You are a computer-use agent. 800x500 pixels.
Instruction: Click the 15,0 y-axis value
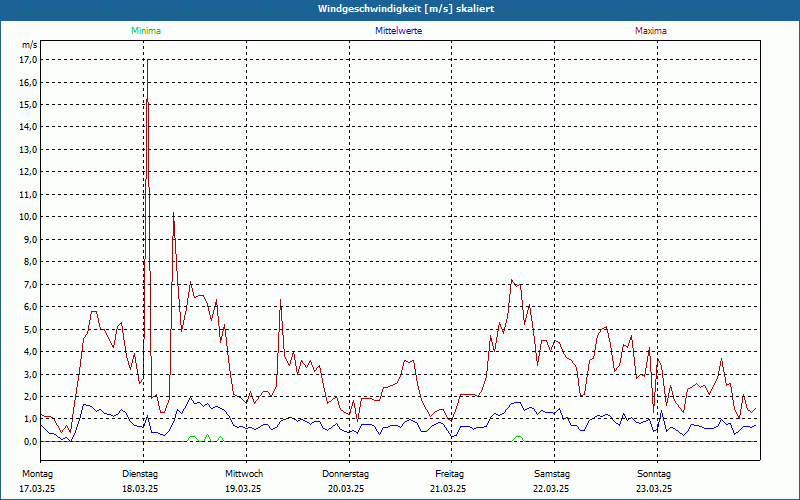[29, 105]
